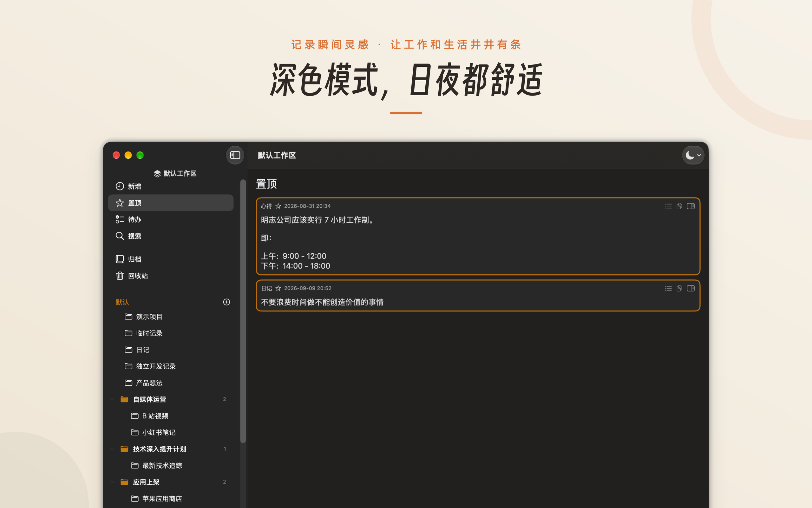Screen dimensions: 812x508
Task: Click the 心得 tag on first note
Action: pos(266,206)
